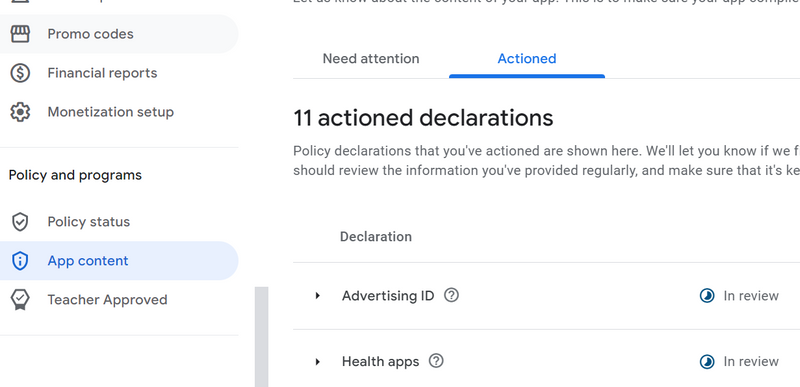The width and height of the screenshot is (800, 387).
Task: Click the Policy status shield icon
Action: click(x=20, y=222)
